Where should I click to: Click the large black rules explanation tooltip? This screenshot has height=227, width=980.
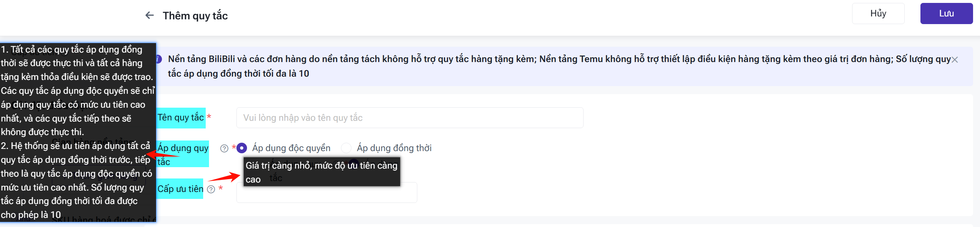(x=77, y=132)
